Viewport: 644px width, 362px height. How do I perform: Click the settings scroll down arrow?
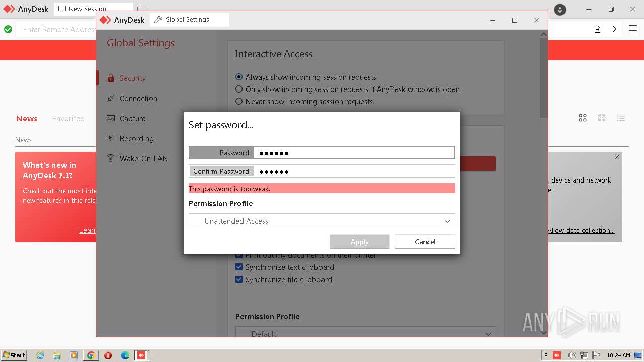[543, 333]
